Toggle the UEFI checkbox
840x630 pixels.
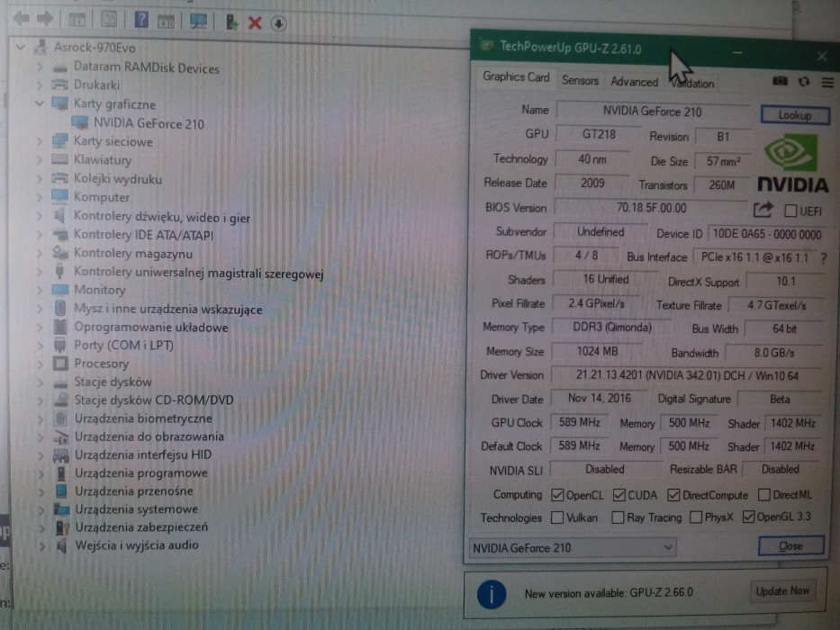(790, 211)
